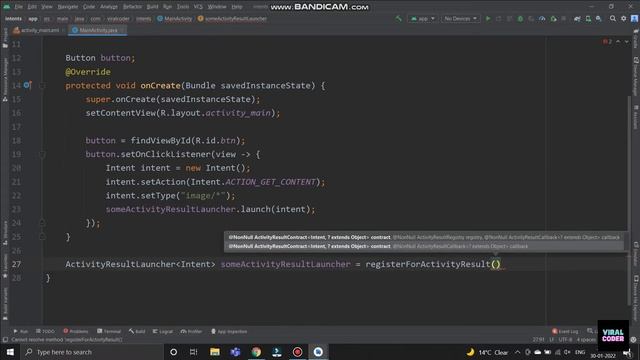Viewport: 640px width, 360px height.
Task: Open Microsoft Teams taskbar icon
Action: tap(235, 352)
